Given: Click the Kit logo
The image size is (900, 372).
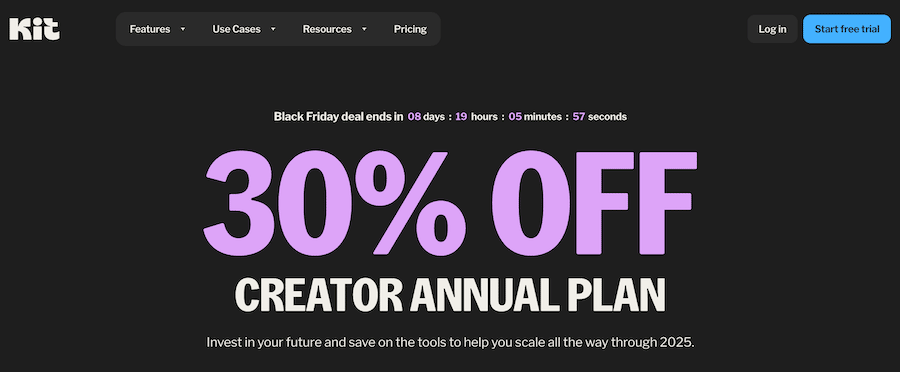Looking at the screenshot, I should click(x=34, y=29).
